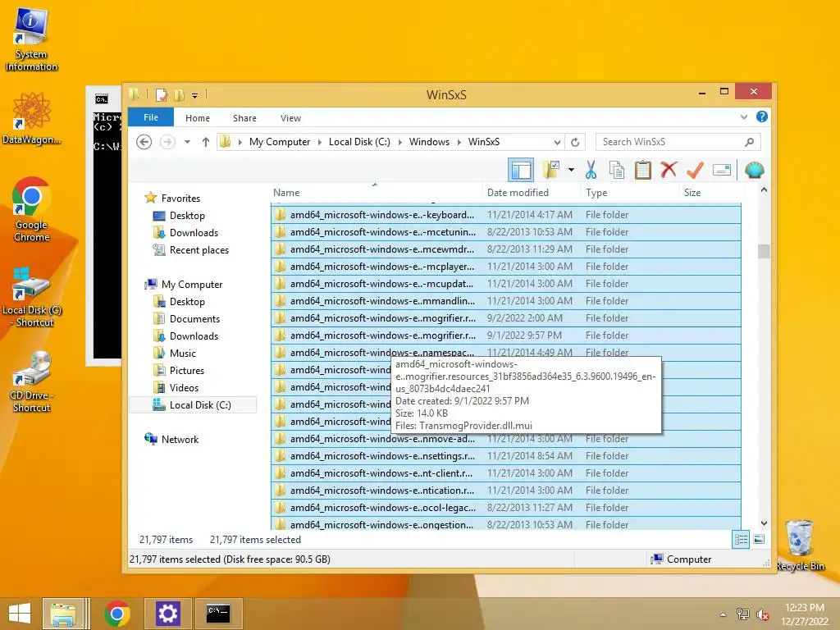Open Chrome from the taskbar
This screenshot has height=630, width=840.
point(117,614)
